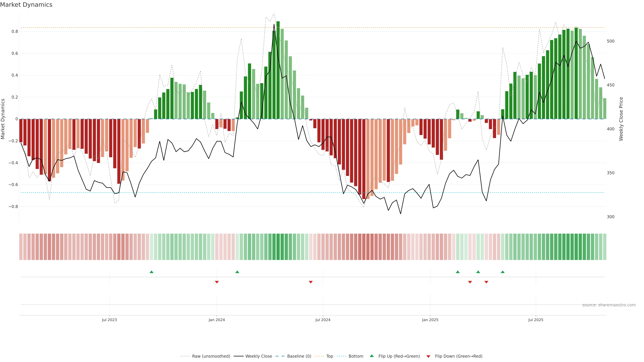Click the red flip-down triangle at Jan 2024

click(217, 282)
